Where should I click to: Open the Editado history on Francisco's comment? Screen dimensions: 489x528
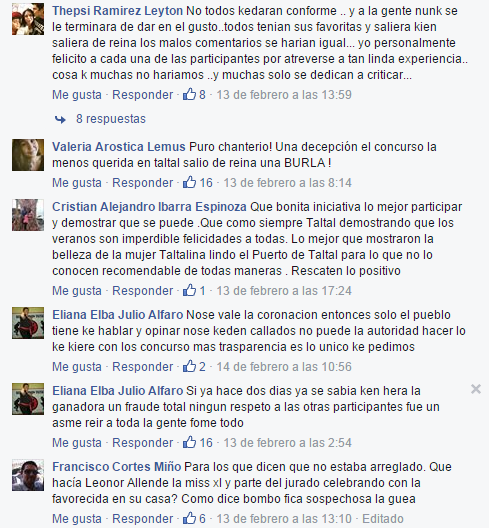coord(383,519)
